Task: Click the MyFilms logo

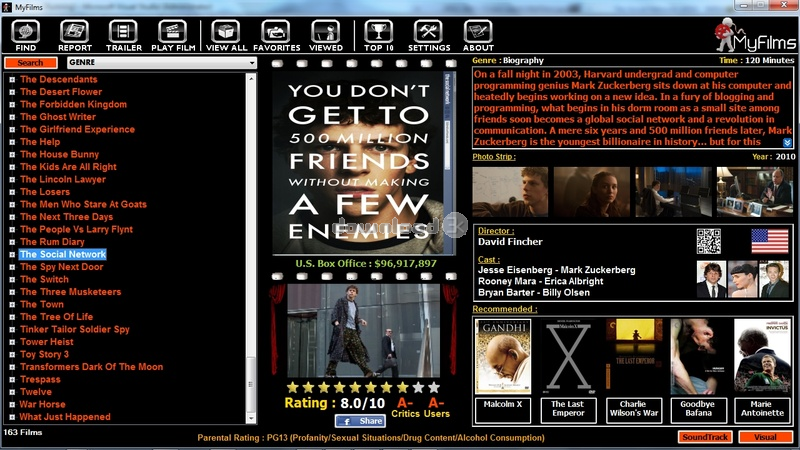Action: click(x=755, y=35)
